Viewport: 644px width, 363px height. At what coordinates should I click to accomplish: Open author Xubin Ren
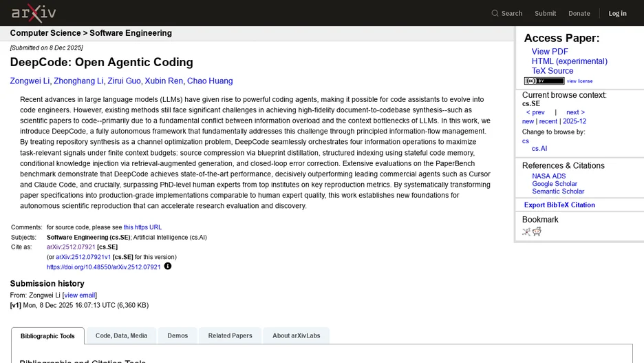point(164,81)
